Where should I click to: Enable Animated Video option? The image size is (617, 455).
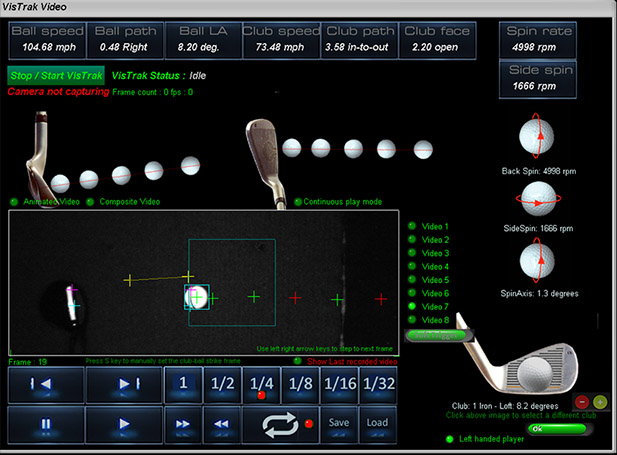pos(14,202)
